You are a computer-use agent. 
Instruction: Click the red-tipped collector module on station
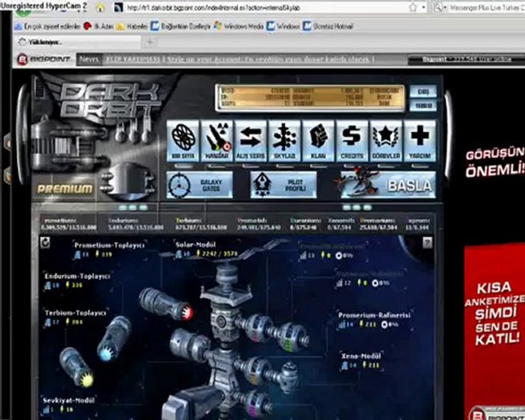pos(166,304)
